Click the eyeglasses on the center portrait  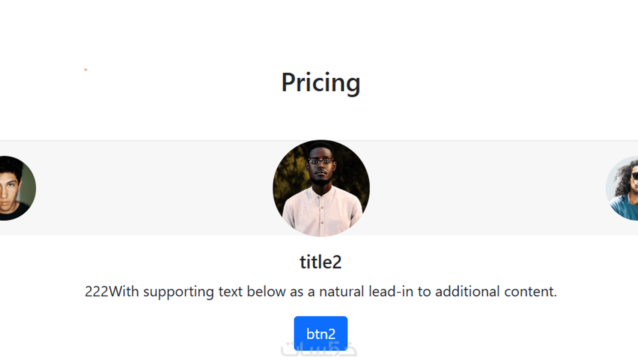(321, 162)
